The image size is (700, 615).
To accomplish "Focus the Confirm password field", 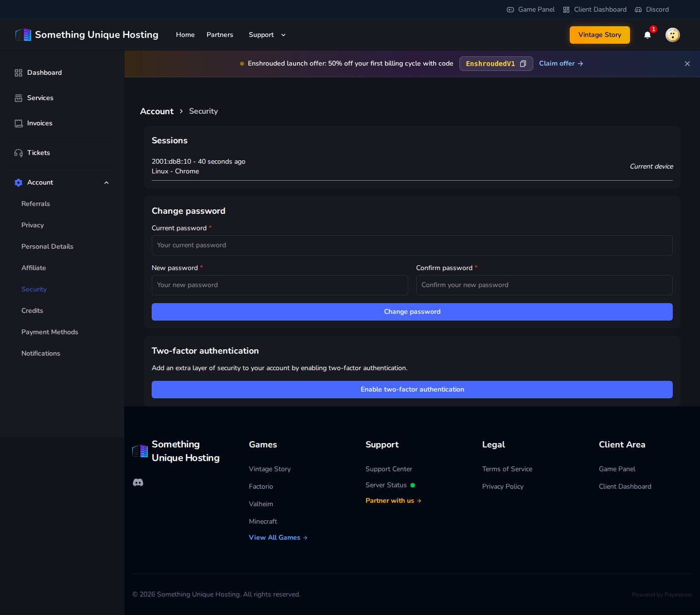I will (544, 285).
